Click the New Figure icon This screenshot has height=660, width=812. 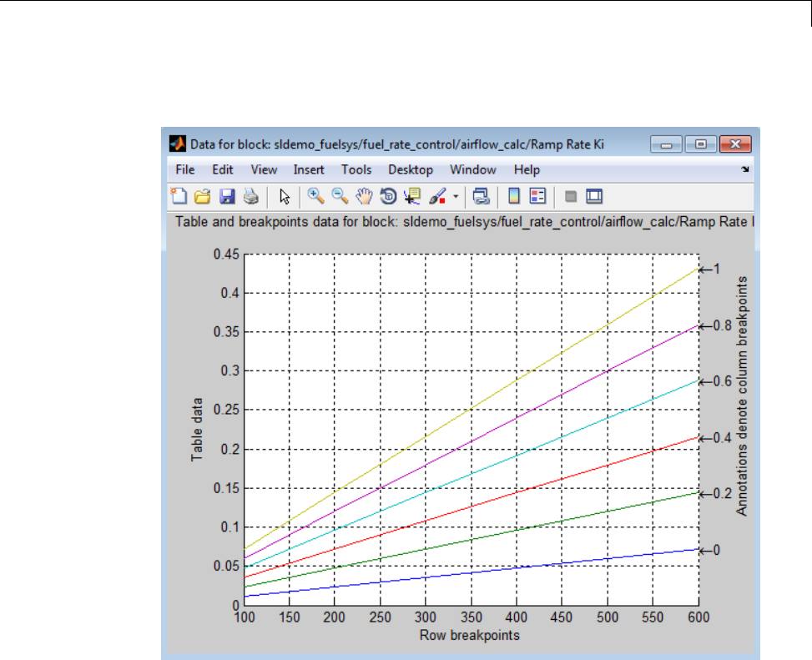coord(179,196)
